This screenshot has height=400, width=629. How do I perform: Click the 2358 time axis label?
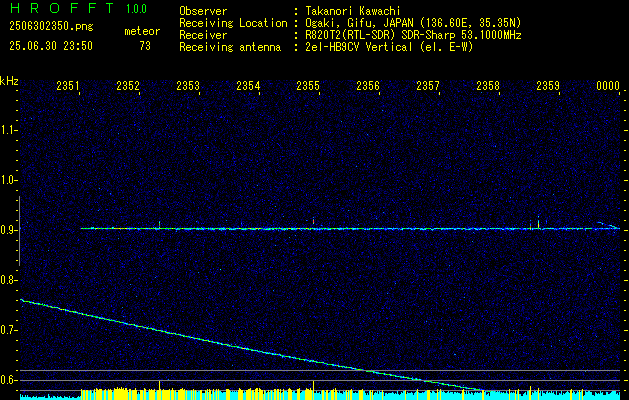point(488,85)
